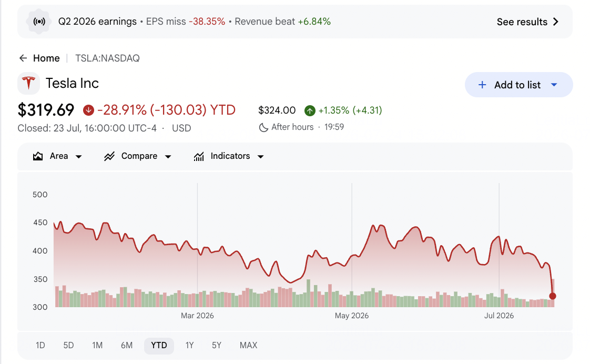
Task: Go to the Home link
Action: tap(46, 58)
